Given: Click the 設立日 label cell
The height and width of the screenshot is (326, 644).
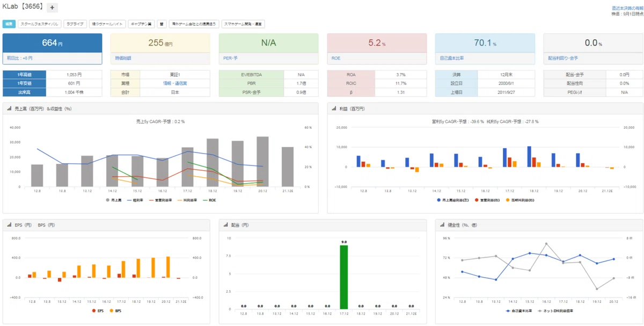Looking at the screenshot, I should pos(455,83).
